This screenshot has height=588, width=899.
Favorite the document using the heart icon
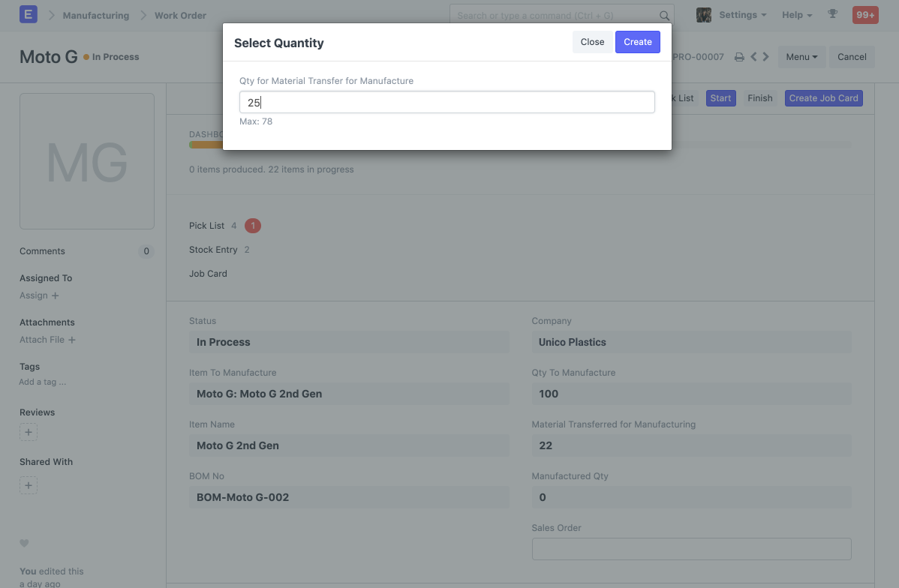point(26,543)
